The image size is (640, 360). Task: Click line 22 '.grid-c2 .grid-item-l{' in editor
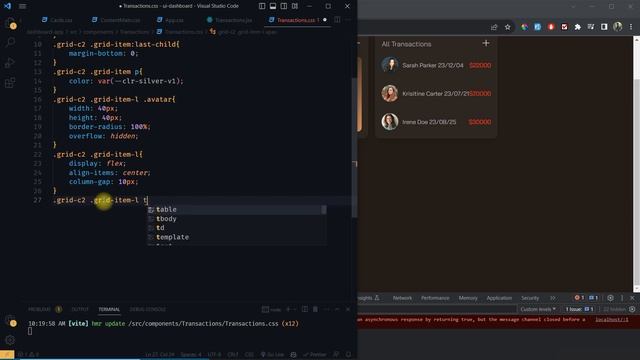[98, 154]
